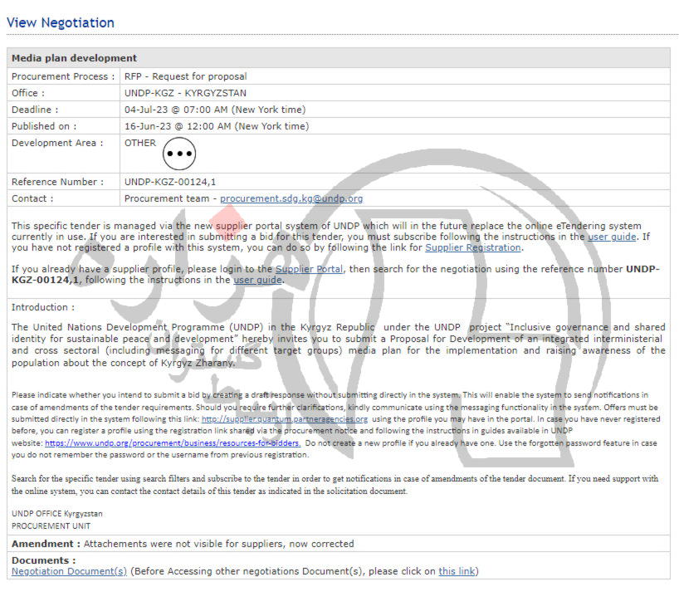Open user guide link after subscribe instructions

[612, 237]
